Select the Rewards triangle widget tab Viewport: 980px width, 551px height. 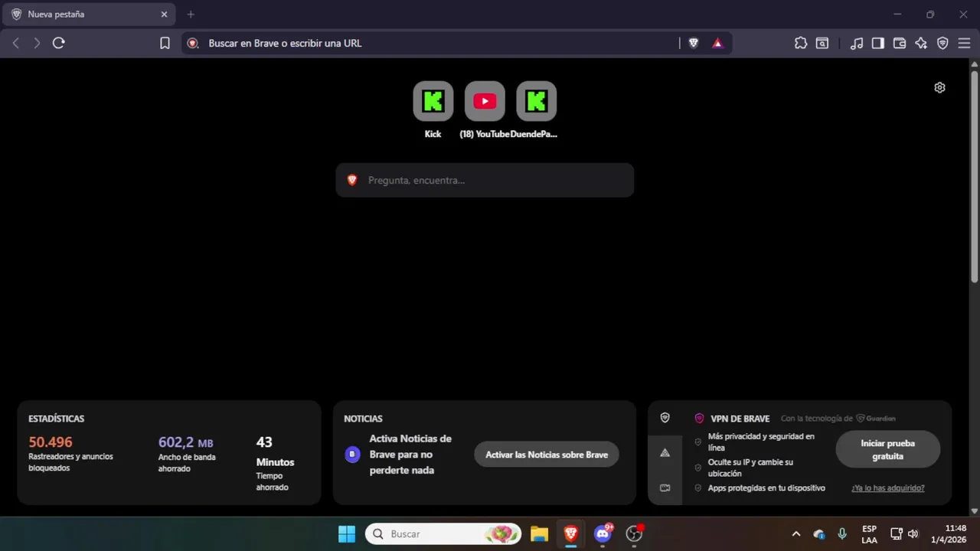point(665,453)
